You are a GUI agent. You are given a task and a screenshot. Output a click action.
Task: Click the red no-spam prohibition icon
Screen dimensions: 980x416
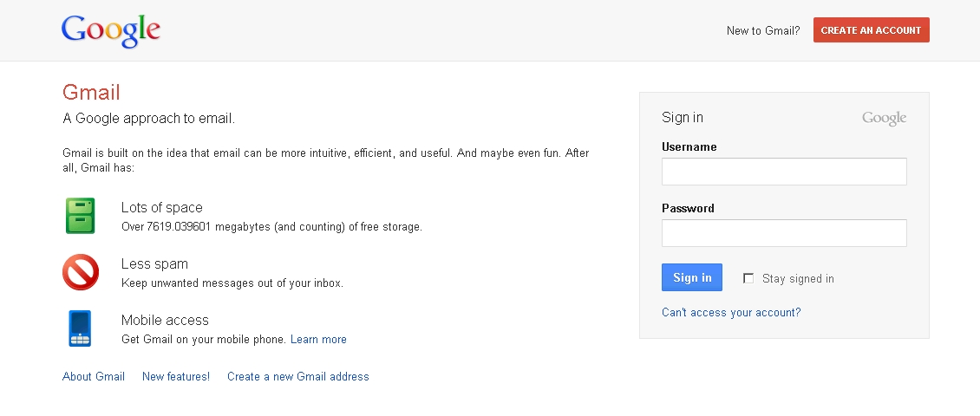pyautogui.click(x=81, y=272)
